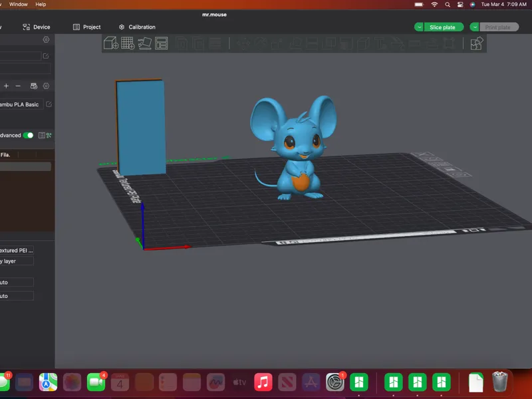This screenshot has height=399, width=532.
Task: Edit the printer preset via pencil icon
Action: tap(46, 56)
